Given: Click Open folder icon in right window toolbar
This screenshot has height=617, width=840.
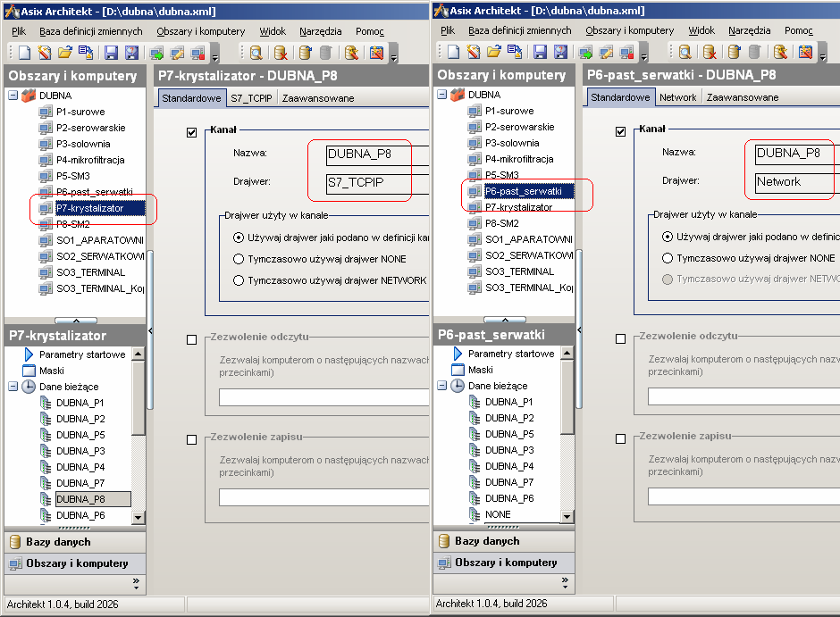Looking at the screenshot, I should coord(494,52).
